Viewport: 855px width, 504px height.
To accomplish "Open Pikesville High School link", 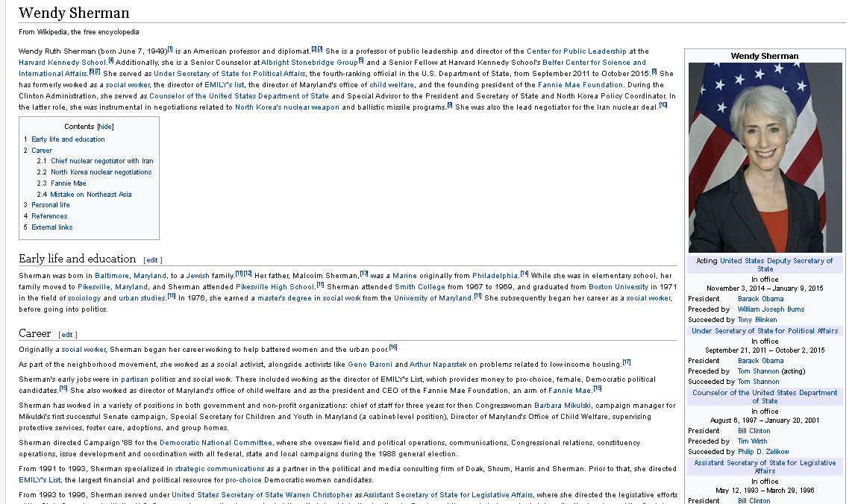I will coord(275,287).
